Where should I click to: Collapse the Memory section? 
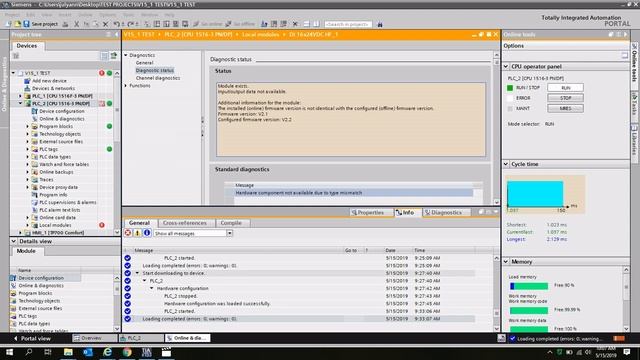[x=506, y=262]
